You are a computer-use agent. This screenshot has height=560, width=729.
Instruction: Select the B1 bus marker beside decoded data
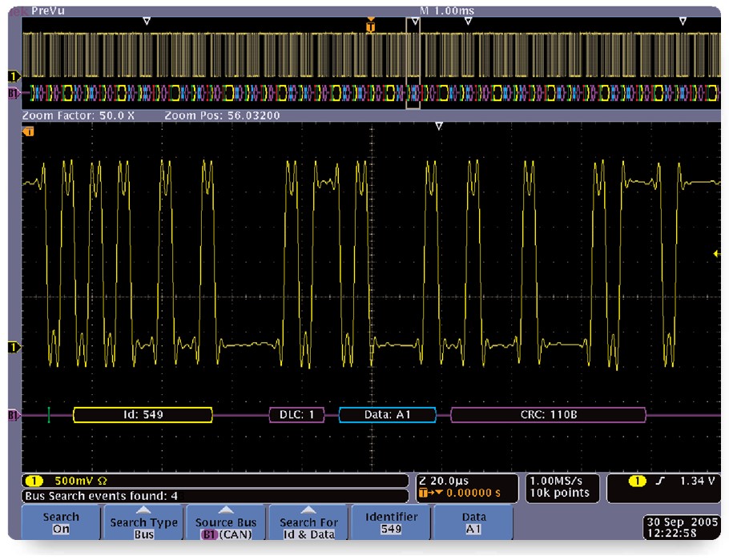point(14,415)
